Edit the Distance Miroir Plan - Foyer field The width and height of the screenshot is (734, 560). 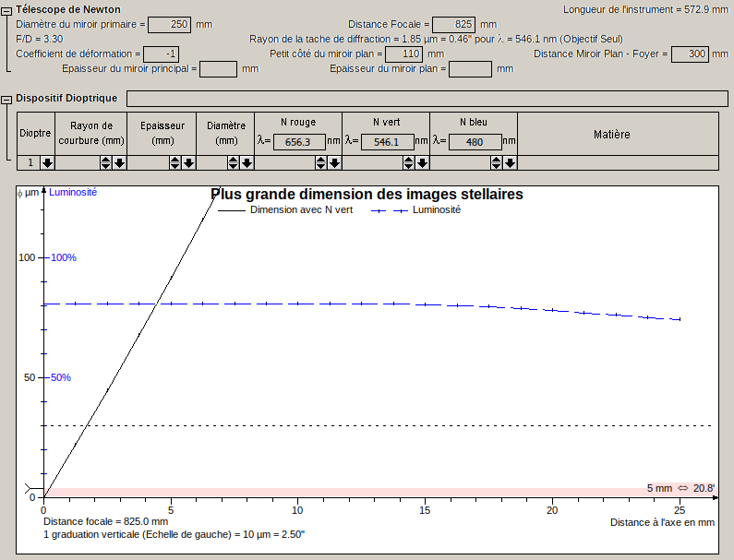point(690,54)
